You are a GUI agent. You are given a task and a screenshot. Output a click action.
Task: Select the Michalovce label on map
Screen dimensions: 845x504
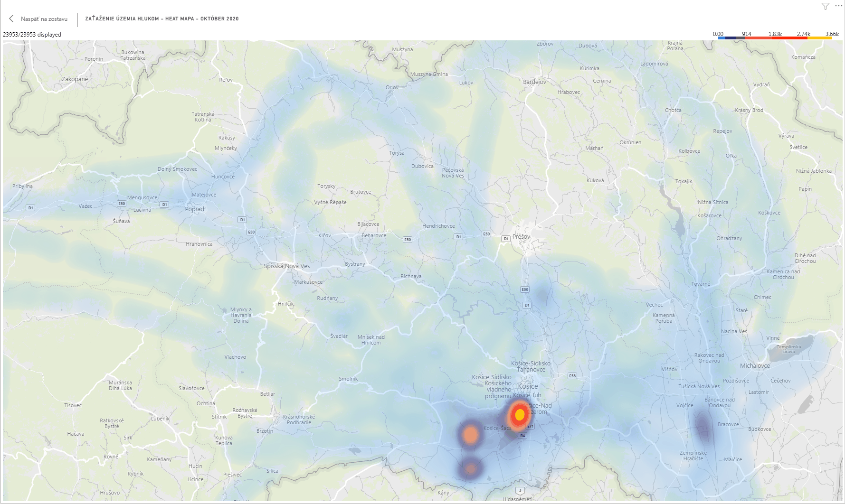point(755,365)
